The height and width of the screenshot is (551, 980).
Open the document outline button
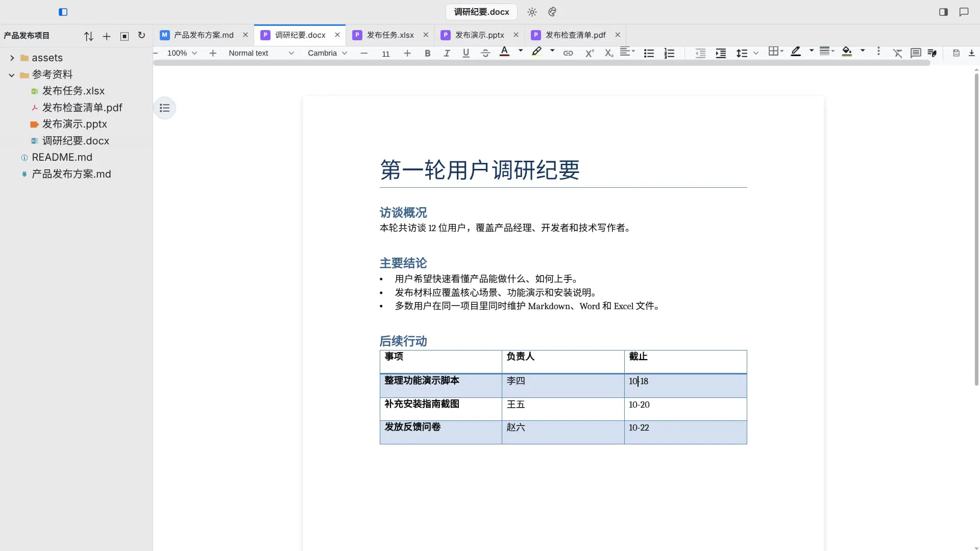pos(164,108)
